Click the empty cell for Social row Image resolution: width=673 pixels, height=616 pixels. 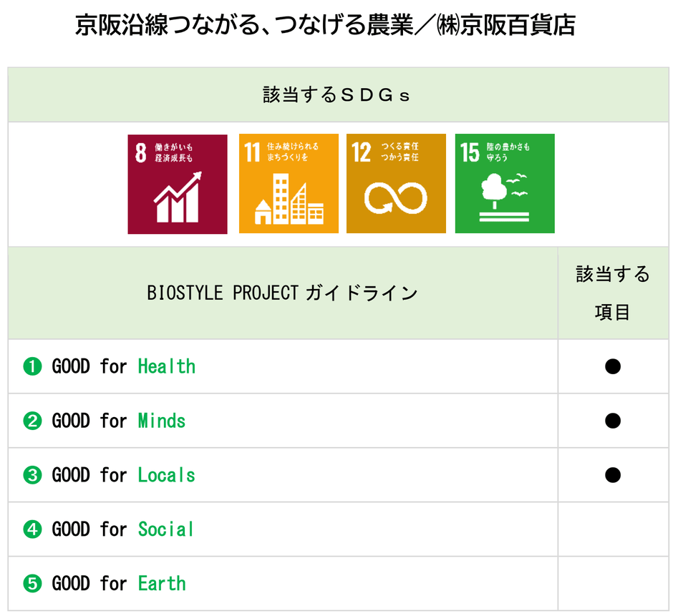pos(612,529)
